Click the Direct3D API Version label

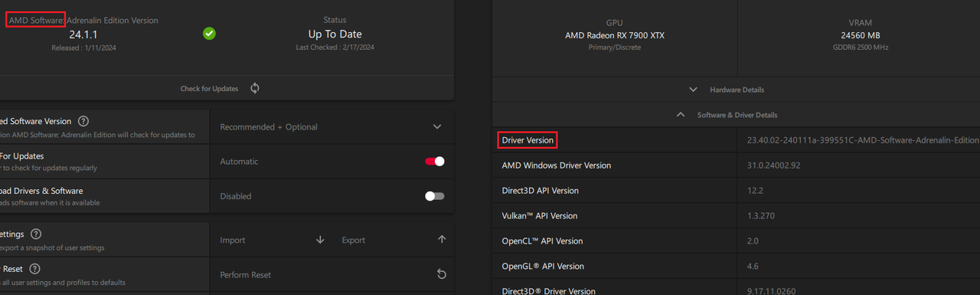(540, 191)
